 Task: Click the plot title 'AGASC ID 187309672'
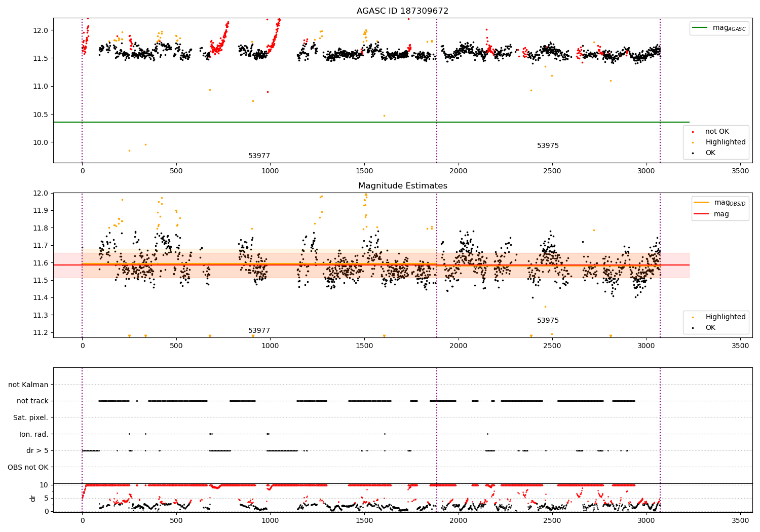402,11
